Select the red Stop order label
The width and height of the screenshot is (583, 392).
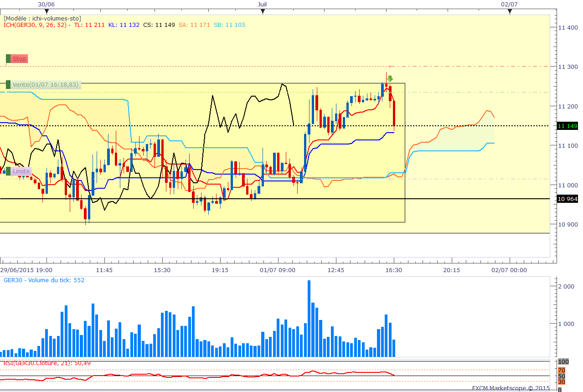pyautogui.click(x=19, y=58)
